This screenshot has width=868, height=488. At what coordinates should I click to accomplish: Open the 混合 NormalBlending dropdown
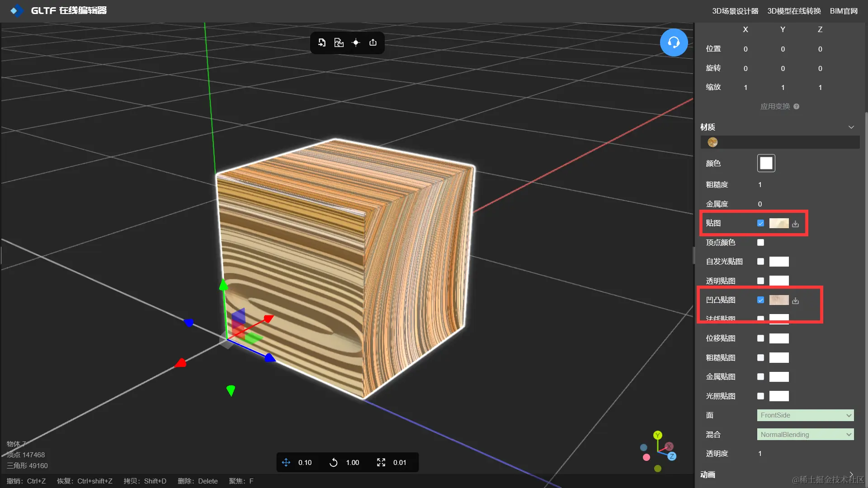(x=805, y=435)
